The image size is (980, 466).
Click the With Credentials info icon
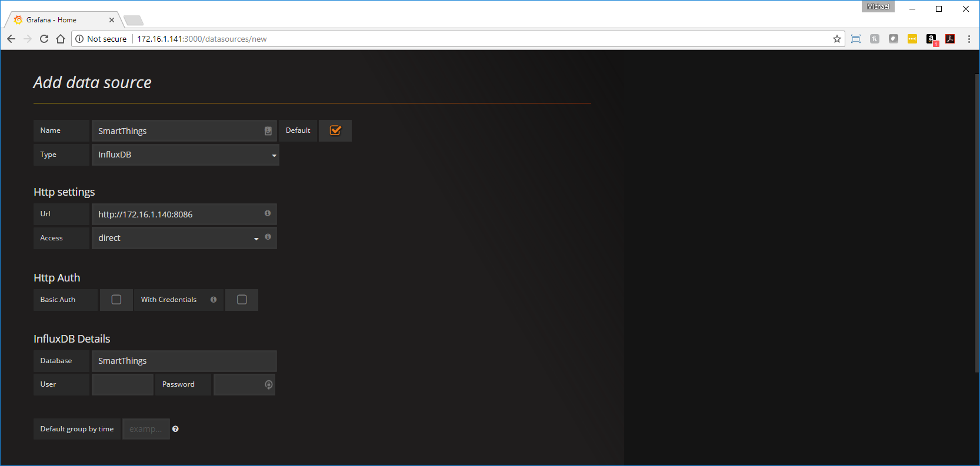(214, 300)
